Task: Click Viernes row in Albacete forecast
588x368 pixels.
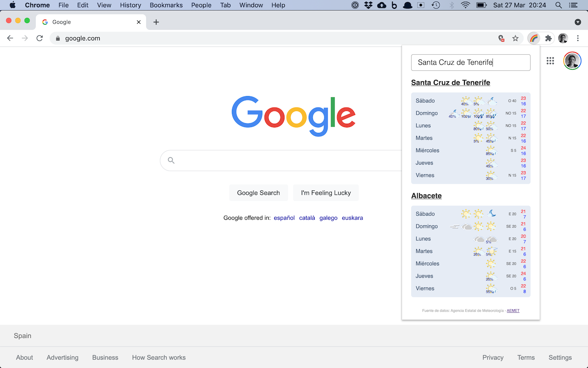Action: (471, 288)
